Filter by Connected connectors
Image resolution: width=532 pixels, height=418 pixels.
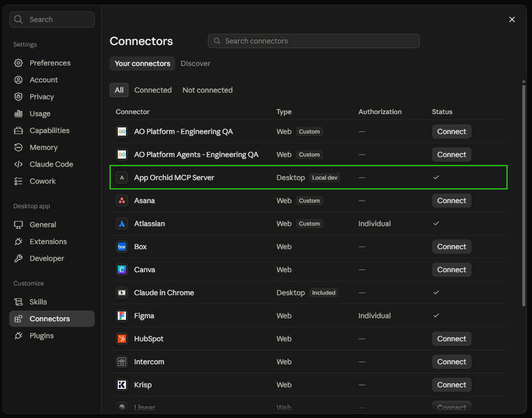pos(153,90)
